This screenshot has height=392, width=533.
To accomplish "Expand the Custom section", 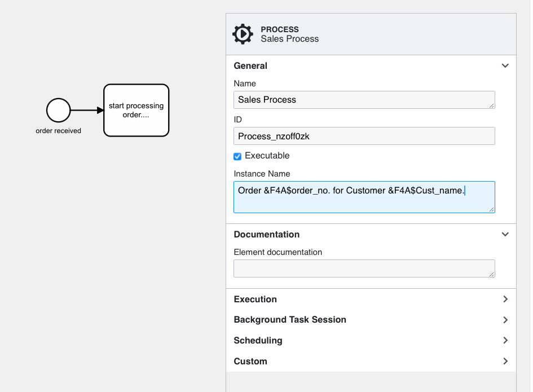I will (x=371, y=361).
